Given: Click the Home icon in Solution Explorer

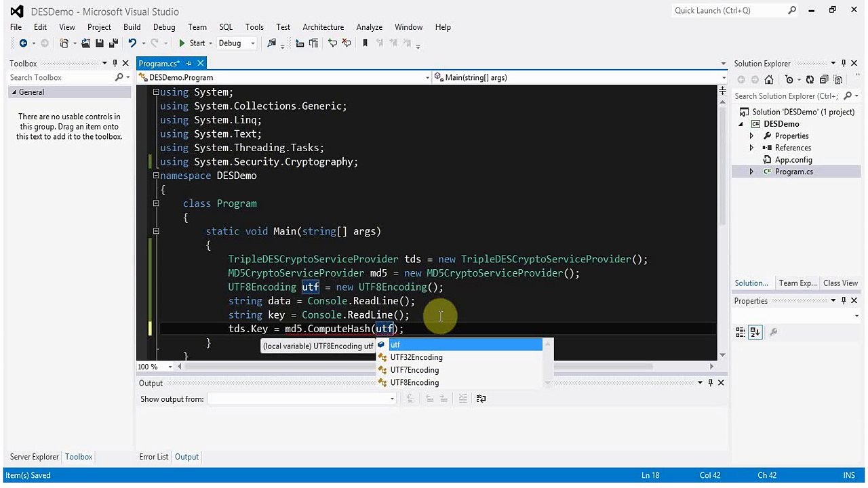Looking at the screenshot, I should (x=770, y=80).
